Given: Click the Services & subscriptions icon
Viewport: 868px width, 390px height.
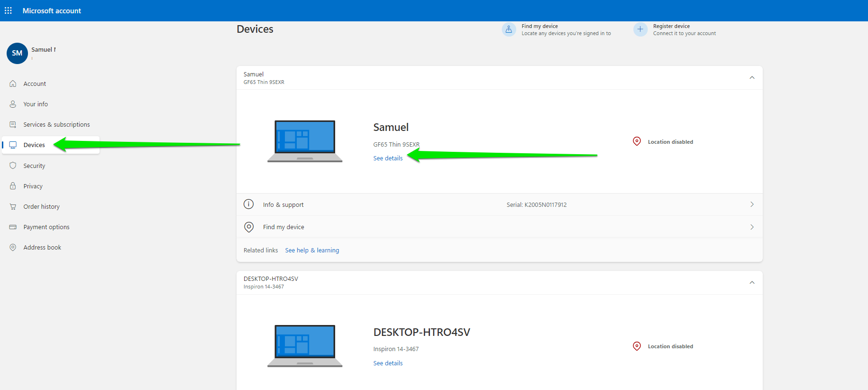Looking at the screenshot, I should (x=13, y=124).
